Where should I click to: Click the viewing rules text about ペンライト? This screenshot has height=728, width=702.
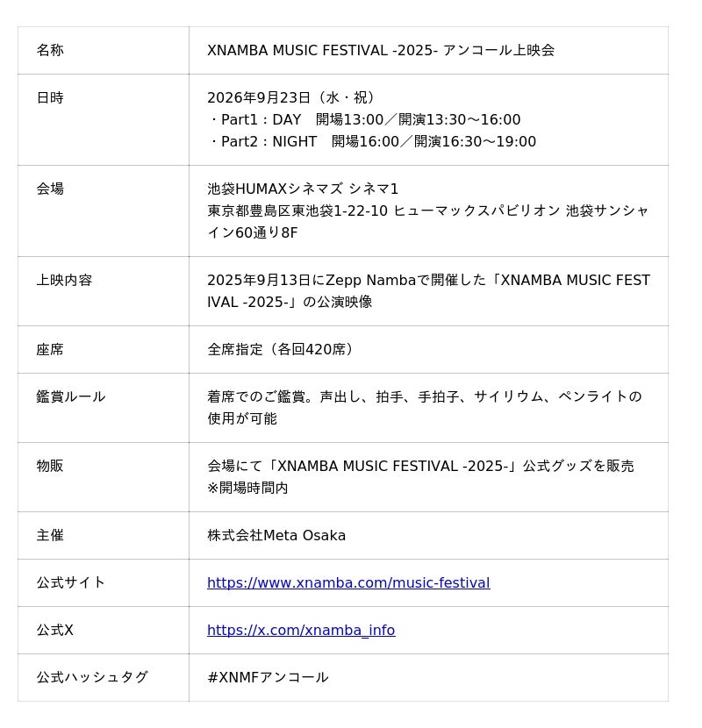(425, 407)
